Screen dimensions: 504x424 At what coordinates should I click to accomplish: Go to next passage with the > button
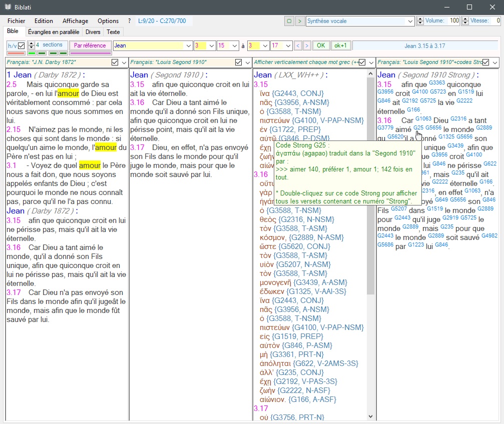coord(307,45)
